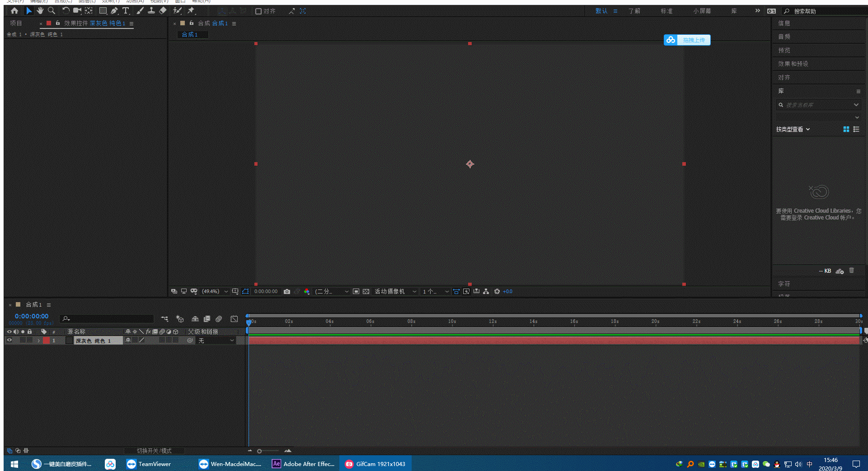The image size is (868, 471).
Task: Toggle the transparency grid in viewer
Action: (x=366, y=292)
